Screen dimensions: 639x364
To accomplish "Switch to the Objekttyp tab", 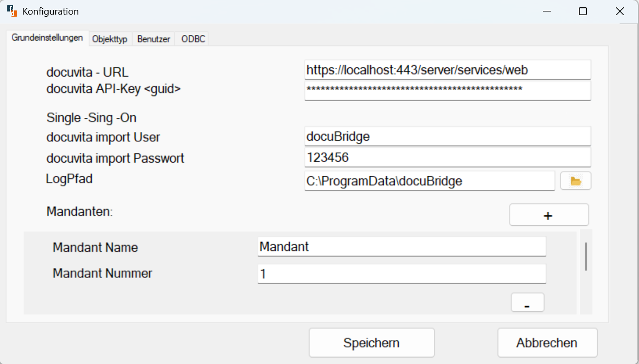I will click(110, 39).
